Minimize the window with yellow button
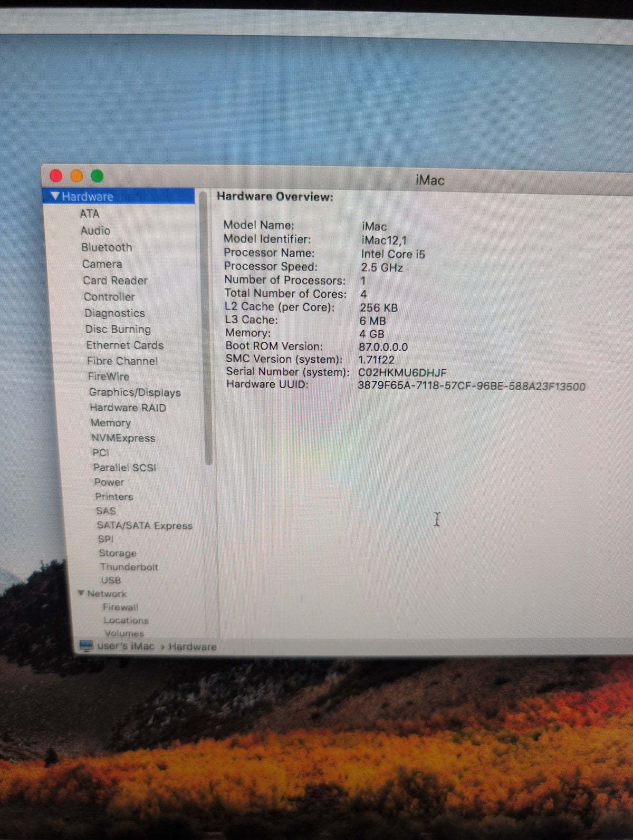 (76, 176)
